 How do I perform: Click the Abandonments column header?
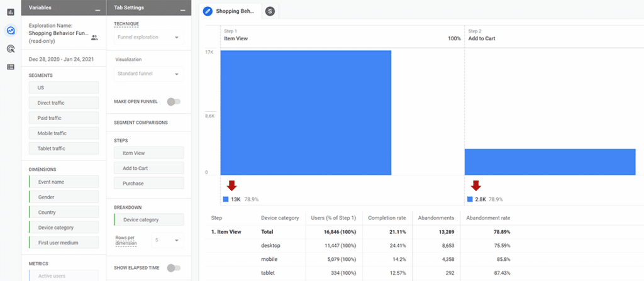point(436,218)
